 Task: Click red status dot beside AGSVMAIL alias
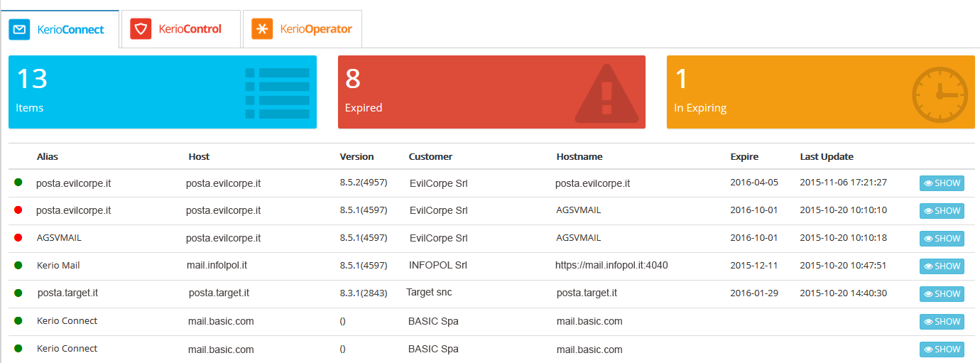tap(18, 238)
